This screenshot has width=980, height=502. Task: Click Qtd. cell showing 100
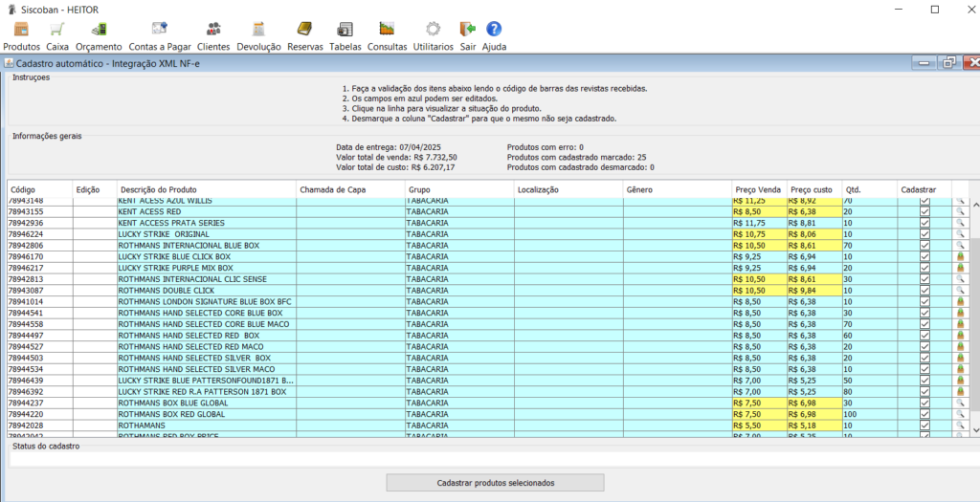(869, 414)
